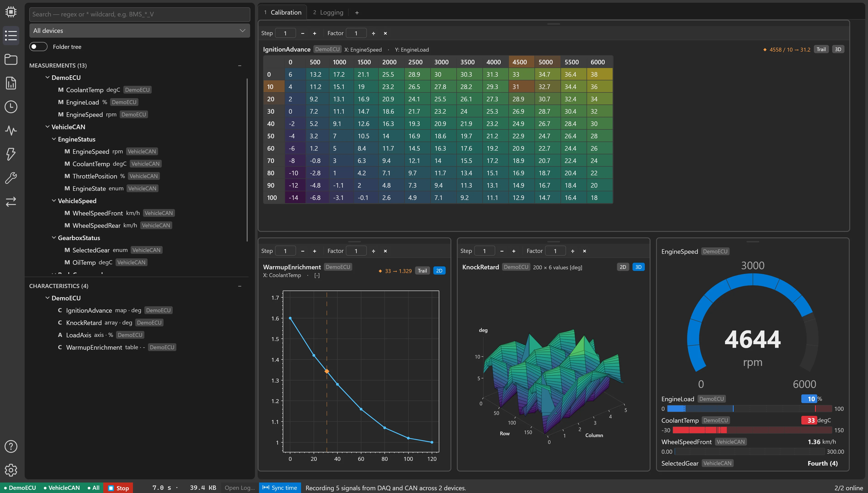
Task: Click the divide factor button in WarmupEnrichment panel
Action: tap(373, 251)
